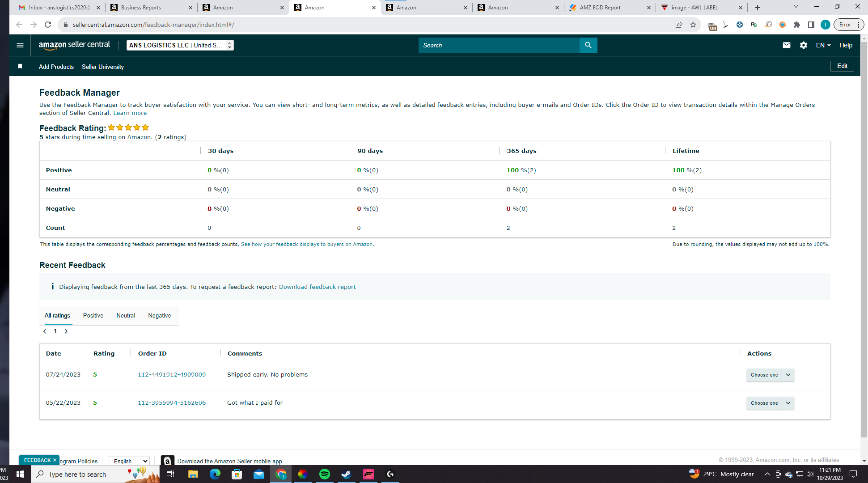
Task: Click the Error update button in Chrome
Action: tap(848, 25)
